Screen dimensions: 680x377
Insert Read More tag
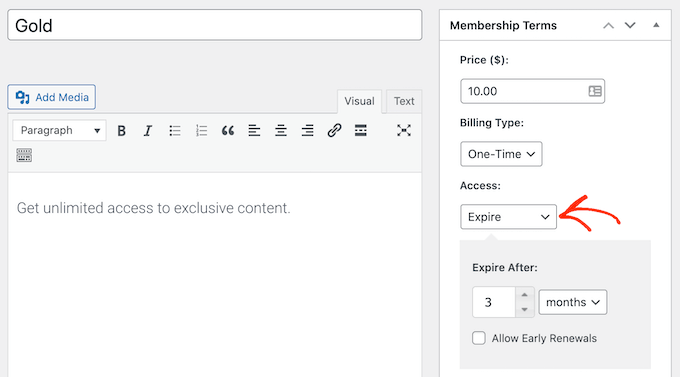[361, 131]
